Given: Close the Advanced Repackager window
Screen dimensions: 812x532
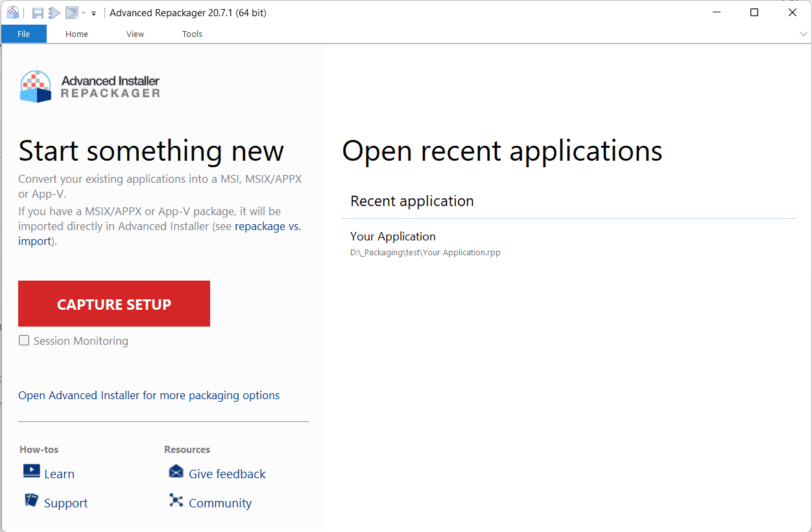Looking at the screenshot, I should (x=793, y=12).
